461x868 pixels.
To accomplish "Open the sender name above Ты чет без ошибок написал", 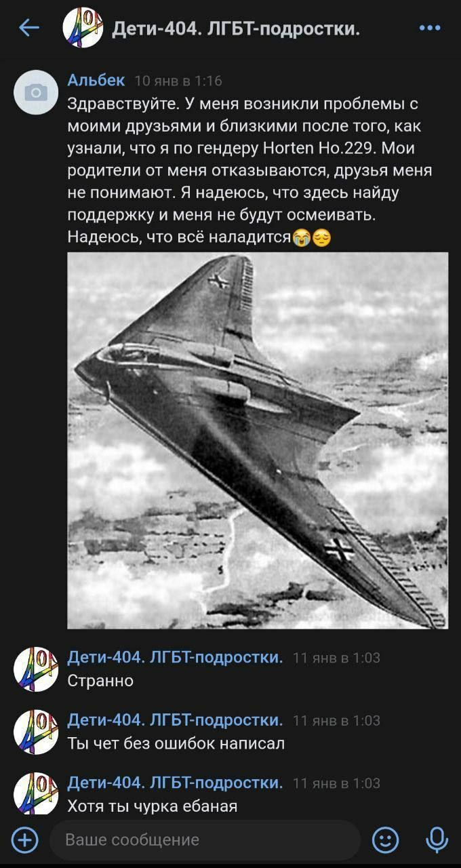I will coord(175,719).
